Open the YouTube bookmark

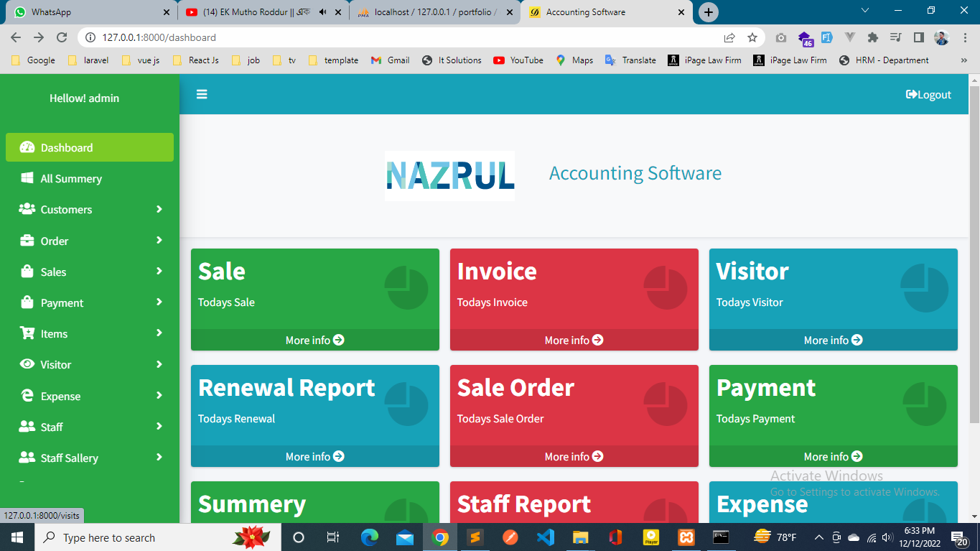click(518, 60)
